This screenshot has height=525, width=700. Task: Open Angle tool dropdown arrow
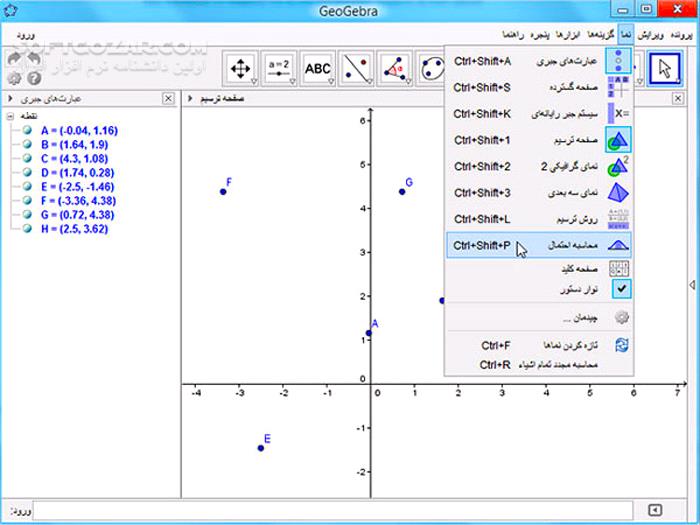(408, 82)
